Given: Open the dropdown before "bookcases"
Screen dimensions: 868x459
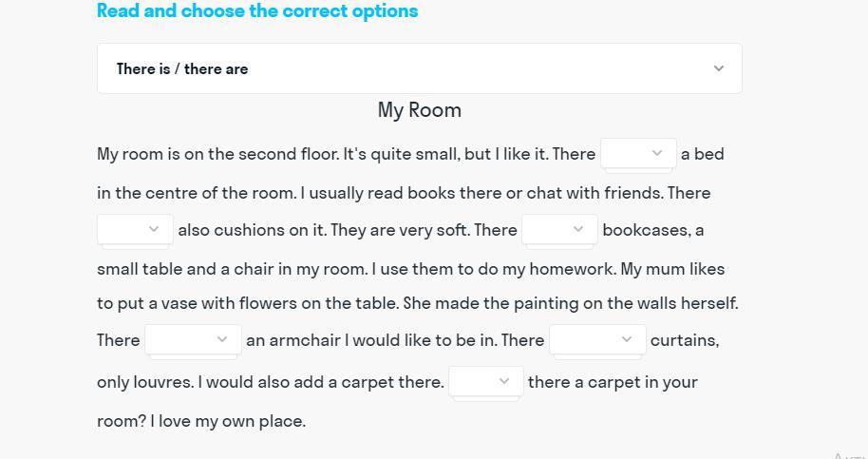Looking at the screenshot, I should [559, 229].
